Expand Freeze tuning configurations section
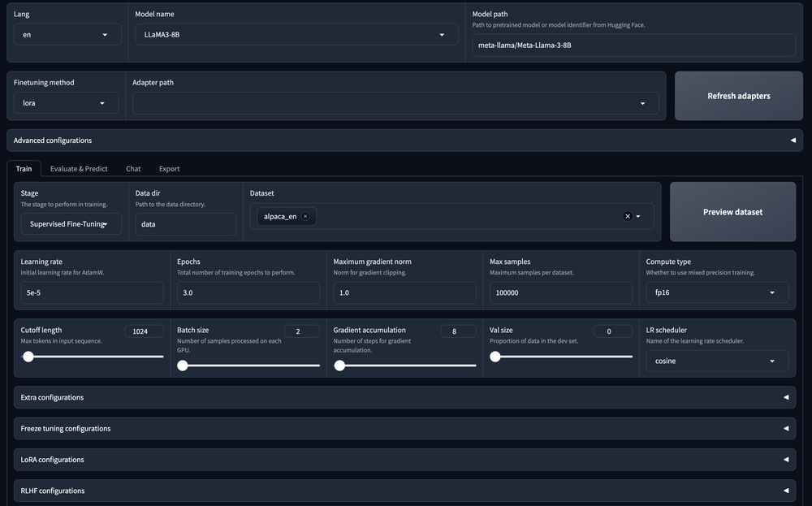Viewport: 812px width, 506px height. [x=404, y=428]
